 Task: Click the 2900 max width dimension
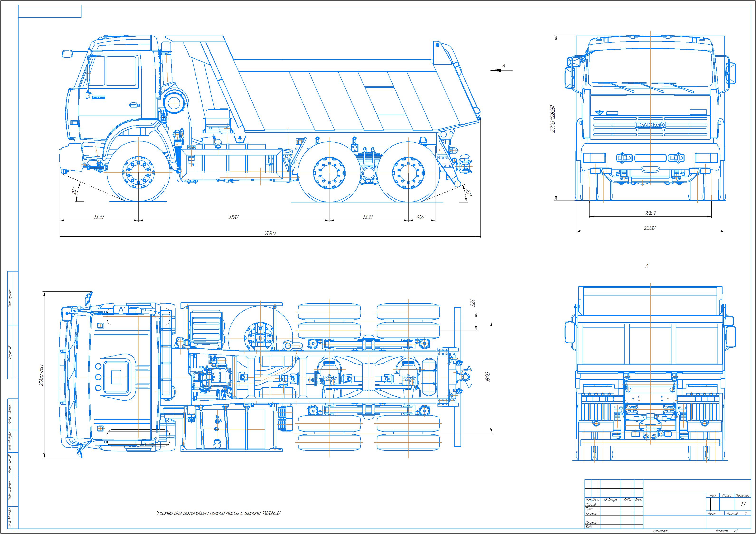point(41,375)
